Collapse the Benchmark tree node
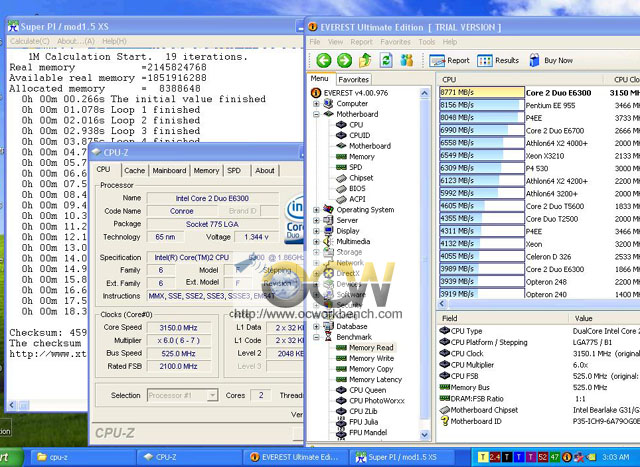The image size is (640, 467). 316,337
